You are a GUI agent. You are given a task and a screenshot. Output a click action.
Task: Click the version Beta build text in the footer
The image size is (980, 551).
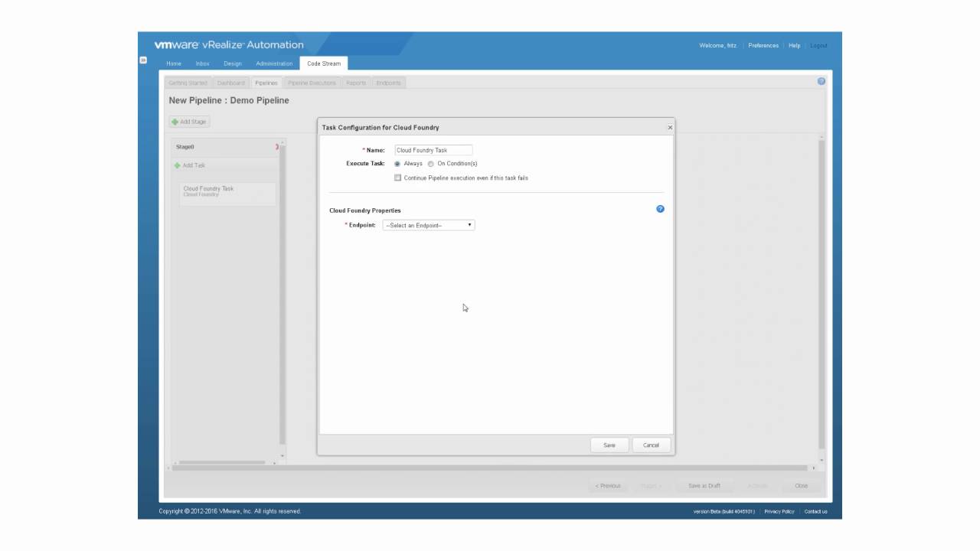coord(724,511)
